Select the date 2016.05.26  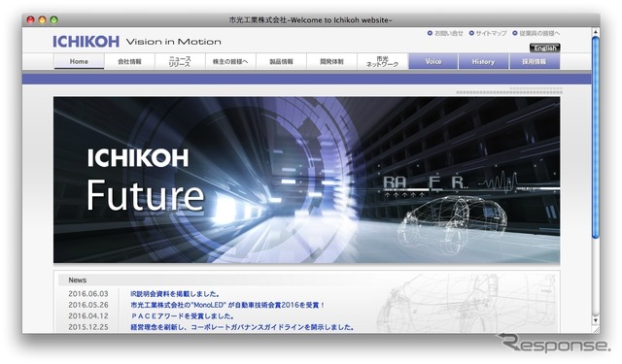(88, 305)
